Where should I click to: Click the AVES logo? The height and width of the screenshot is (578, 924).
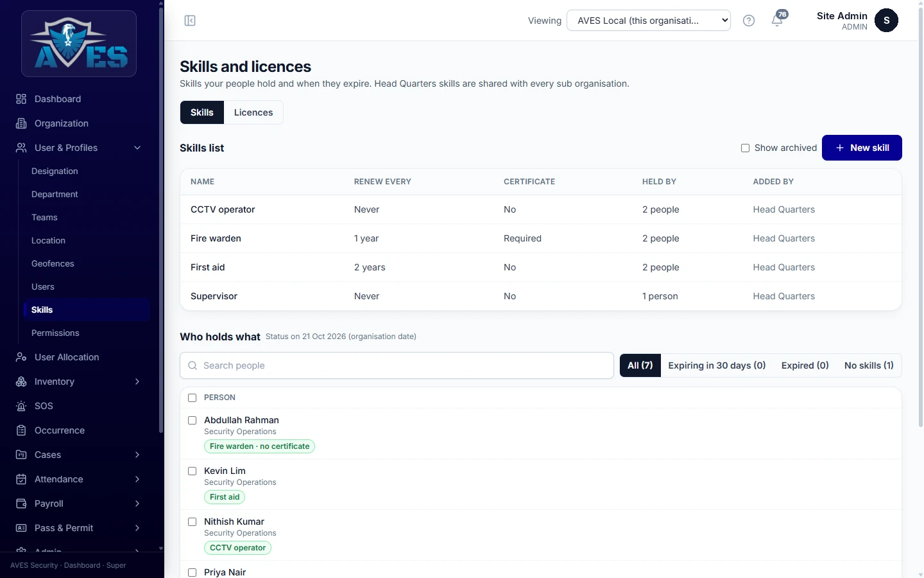coord(79,44)
